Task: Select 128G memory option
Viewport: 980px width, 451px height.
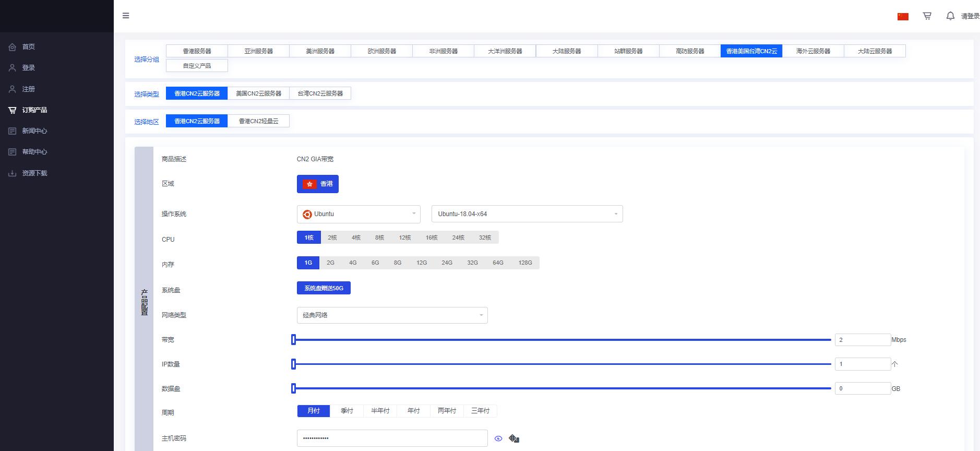Action: click(525, 263)
